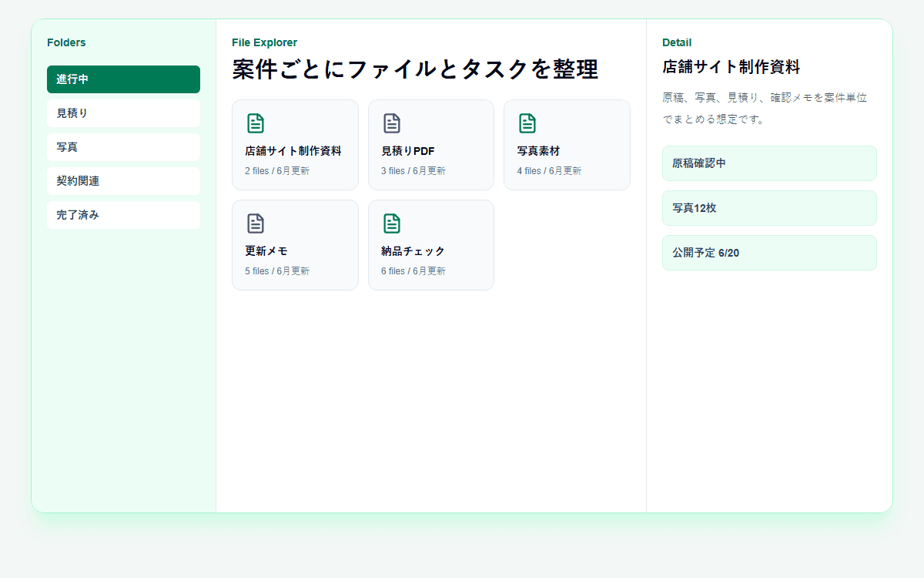Click the file icon on 店舗サイト制作資料 card
The width and height of the screenshot is (924, 578).
256,123
